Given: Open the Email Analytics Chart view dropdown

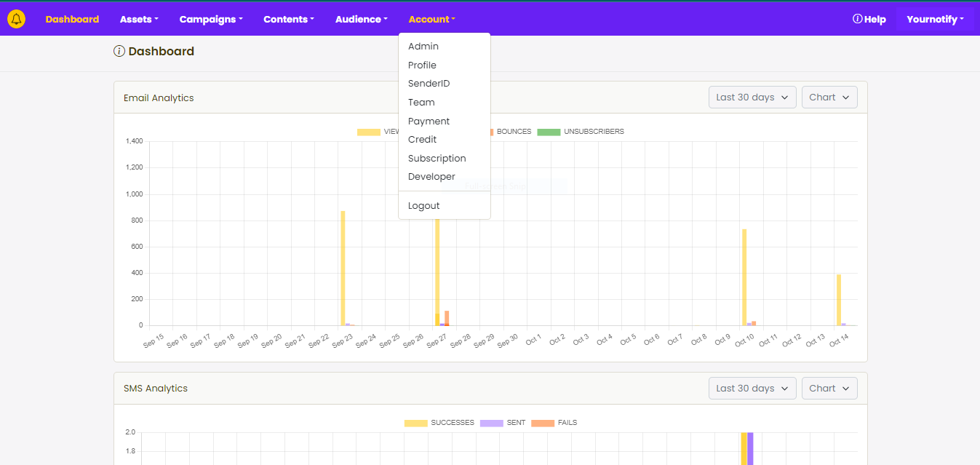Looking at the screenshot, I should 829,98.
